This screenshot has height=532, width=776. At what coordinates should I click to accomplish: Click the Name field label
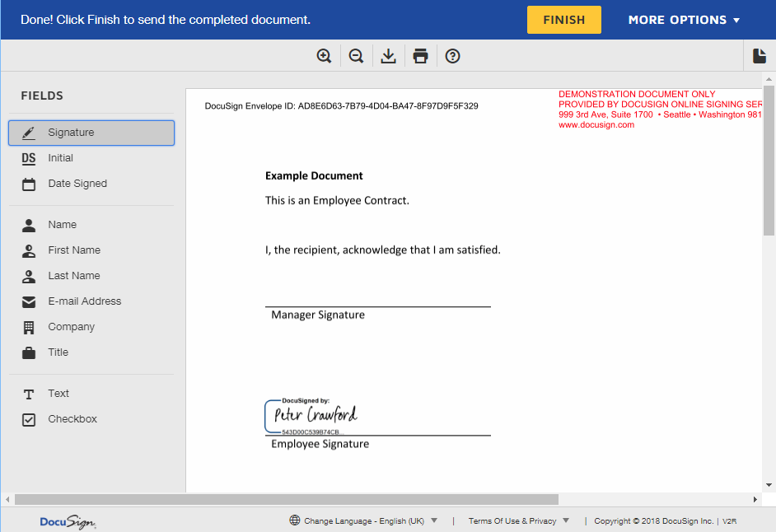coord(63,224)
